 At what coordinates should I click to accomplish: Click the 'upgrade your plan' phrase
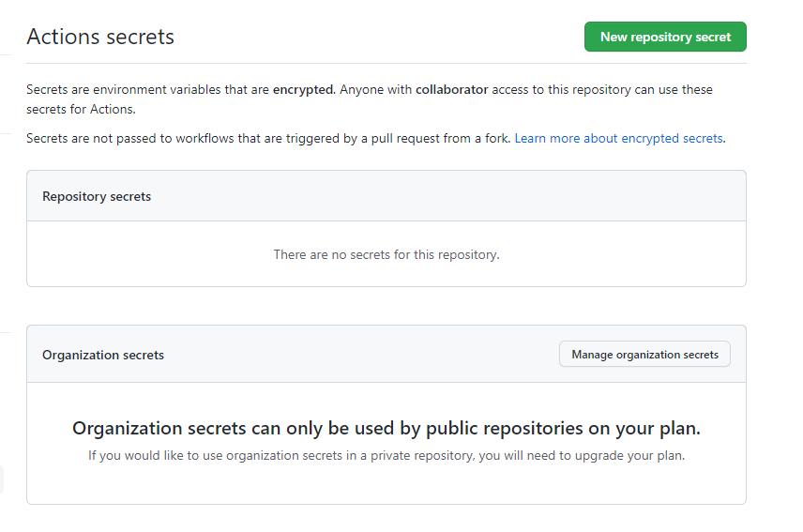635,456
